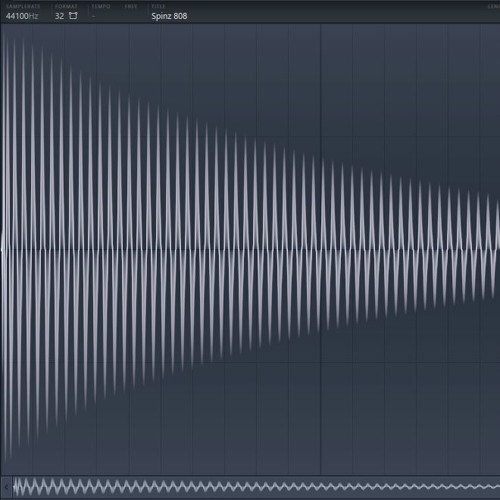Click the tempo dash value field
This screenshot has width=500, height=500.
pos(94,16)
